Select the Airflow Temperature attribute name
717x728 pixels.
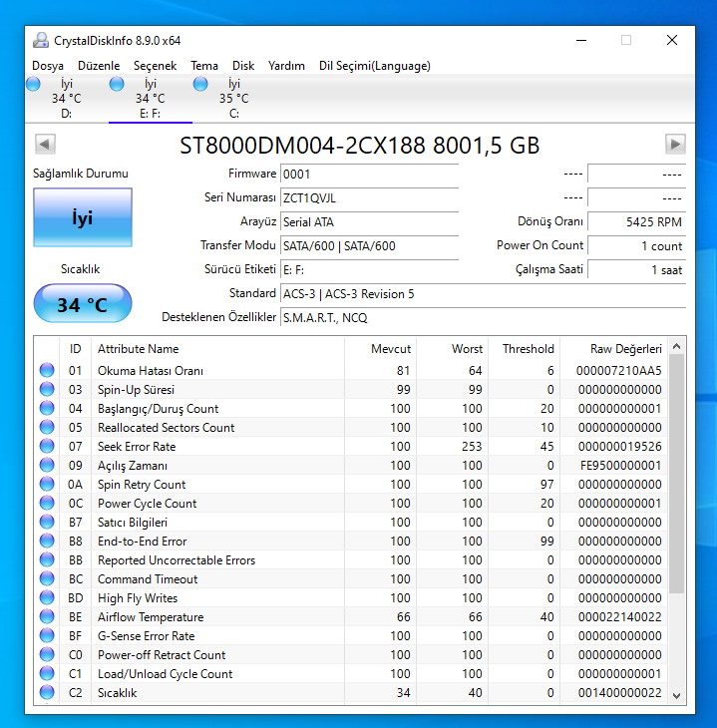point(151,617)
